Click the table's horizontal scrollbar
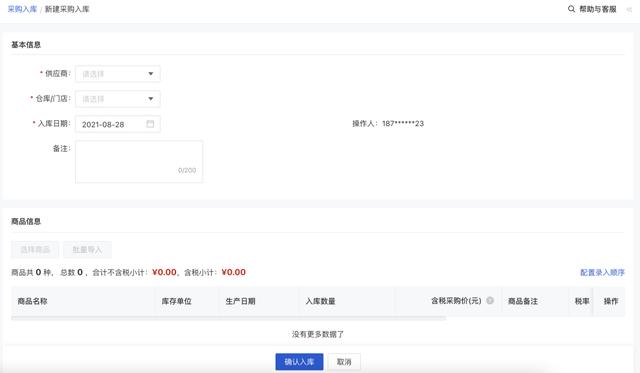 point(229,318)
